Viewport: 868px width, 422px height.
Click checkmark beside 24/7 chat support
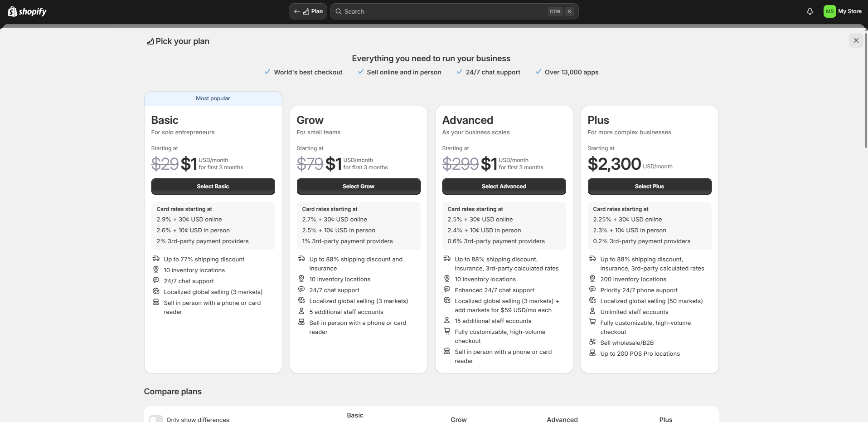pos(459,72)
